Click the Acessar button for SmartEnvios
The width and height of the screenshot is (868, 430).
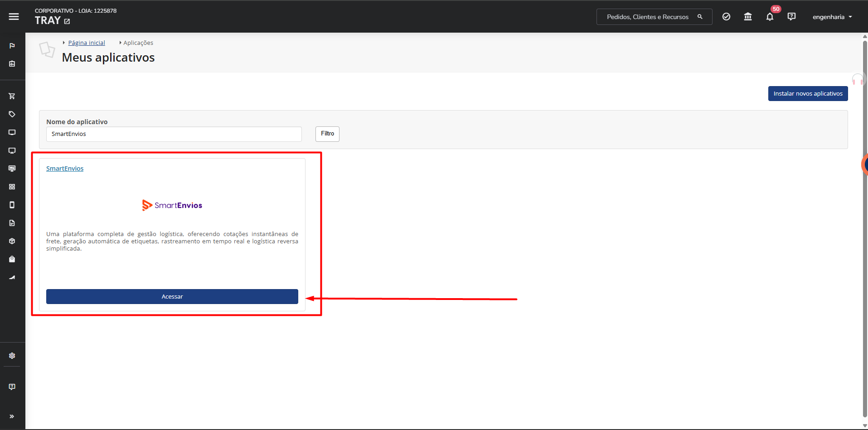click(x=172, y=297)
